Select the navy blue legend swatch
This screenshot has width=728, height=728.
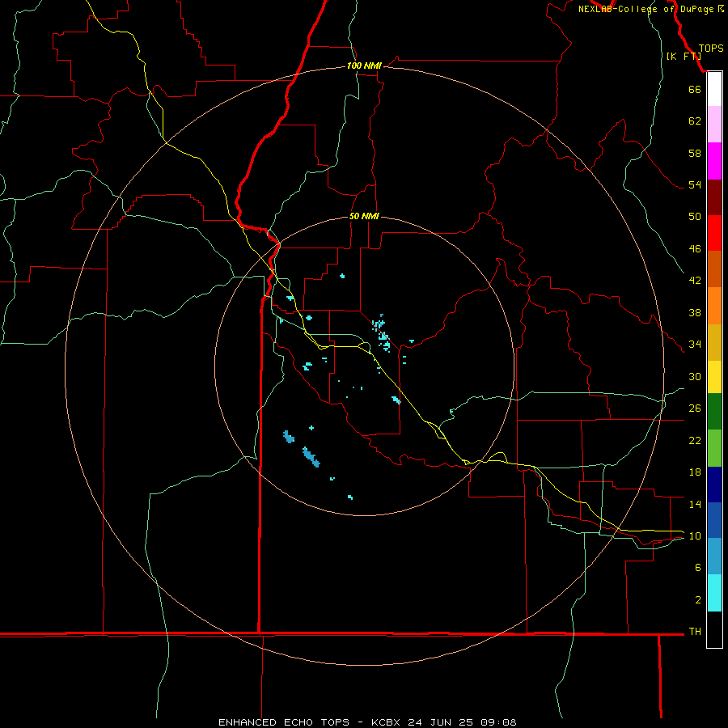coord(714,485)
